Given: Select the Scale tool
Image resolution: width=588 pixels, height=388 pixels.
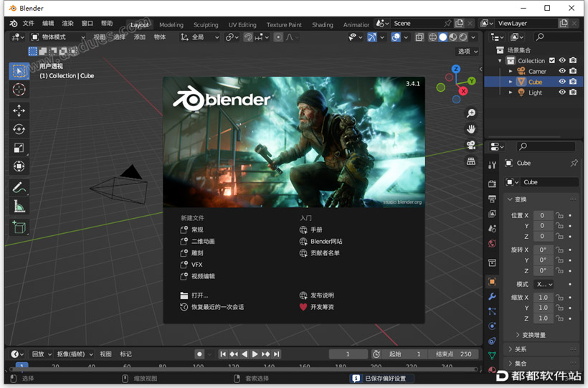Looking at the screenshot, I should coord(19,148).
